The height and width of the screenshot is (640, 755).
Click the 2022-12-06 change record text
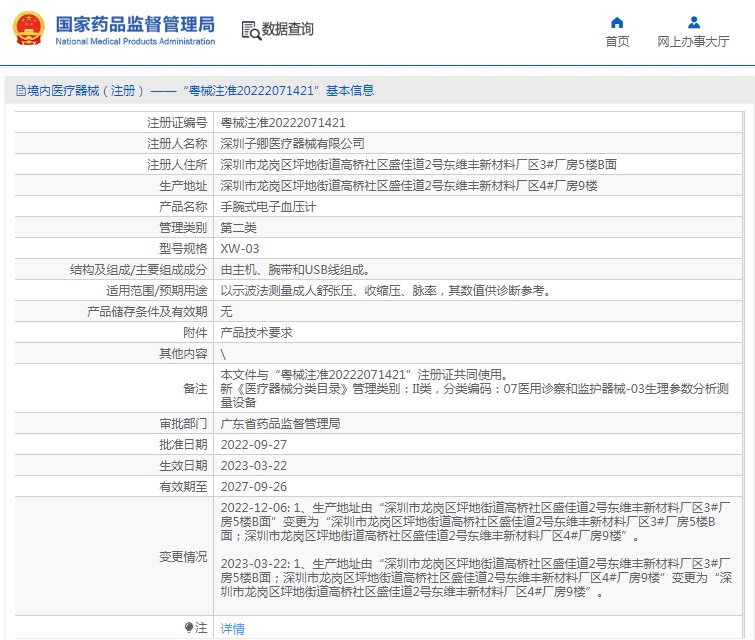click(476, 522)
